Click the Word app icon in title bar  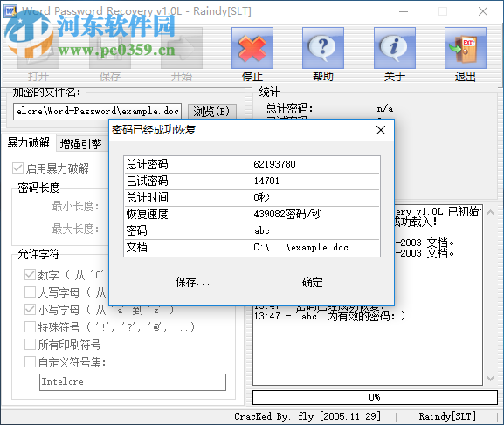10,11
